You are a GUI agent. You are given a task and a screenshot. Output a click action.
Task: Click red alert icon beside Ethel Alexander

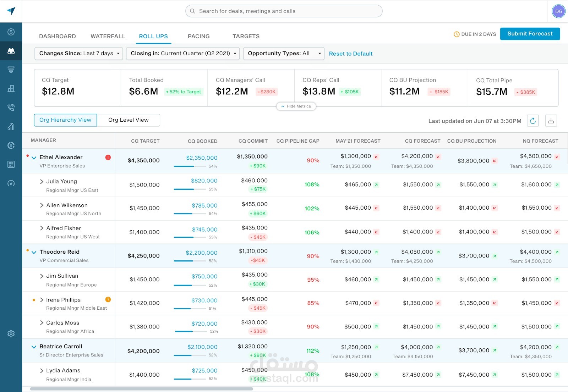pos(108,157)
